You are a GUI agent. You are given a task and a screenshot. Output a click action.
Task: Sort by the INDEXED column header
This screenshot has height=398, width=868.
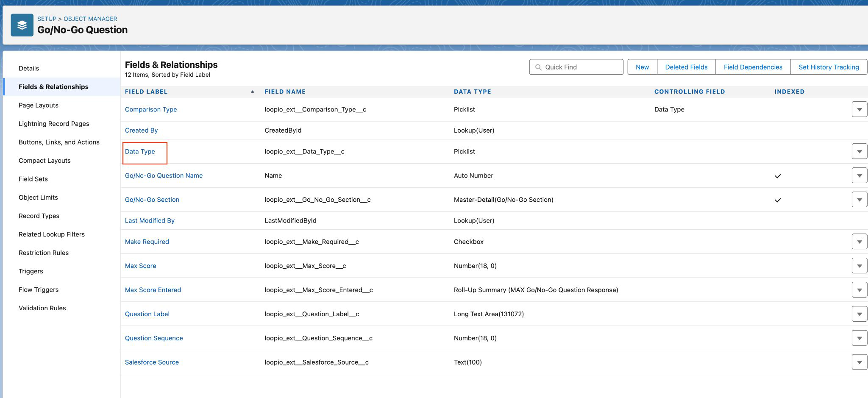[x=790, y=92]
